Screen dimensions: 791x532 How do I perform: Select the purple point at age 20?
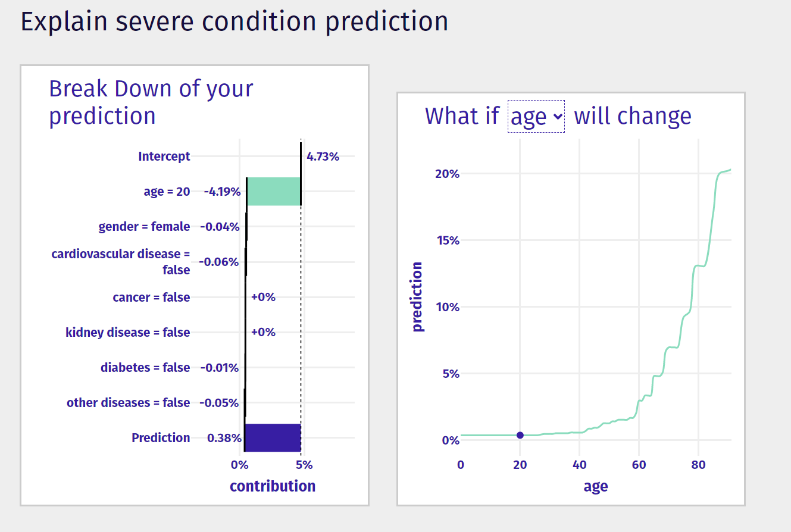click(x=520, y=435)
